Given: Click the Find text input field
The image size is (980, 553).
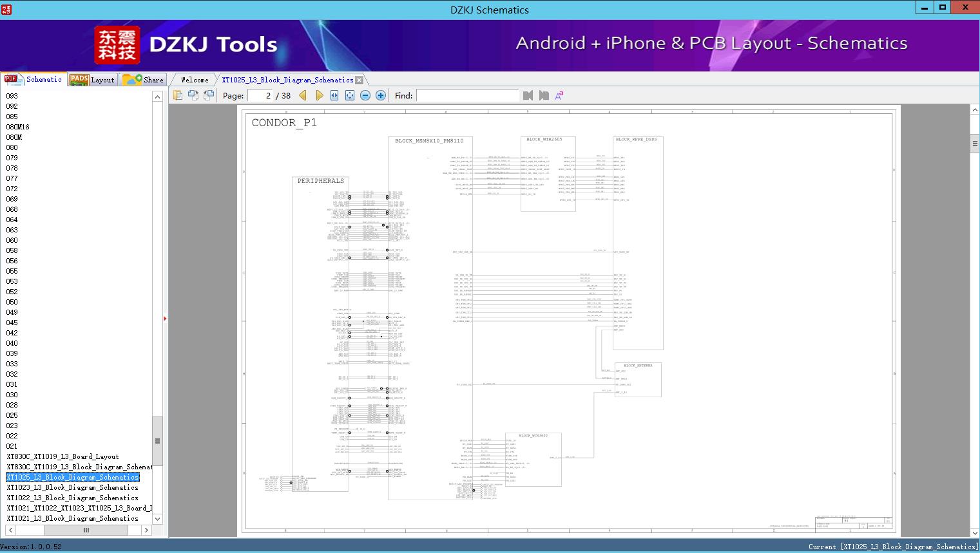Looking at the screenshot, I should (467, 95).
